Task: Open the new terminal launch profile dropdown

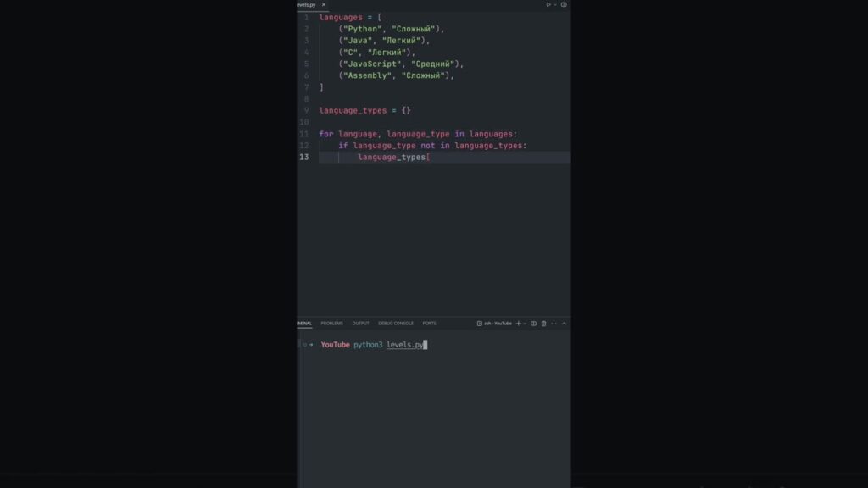Action: (x=525, y=323)
